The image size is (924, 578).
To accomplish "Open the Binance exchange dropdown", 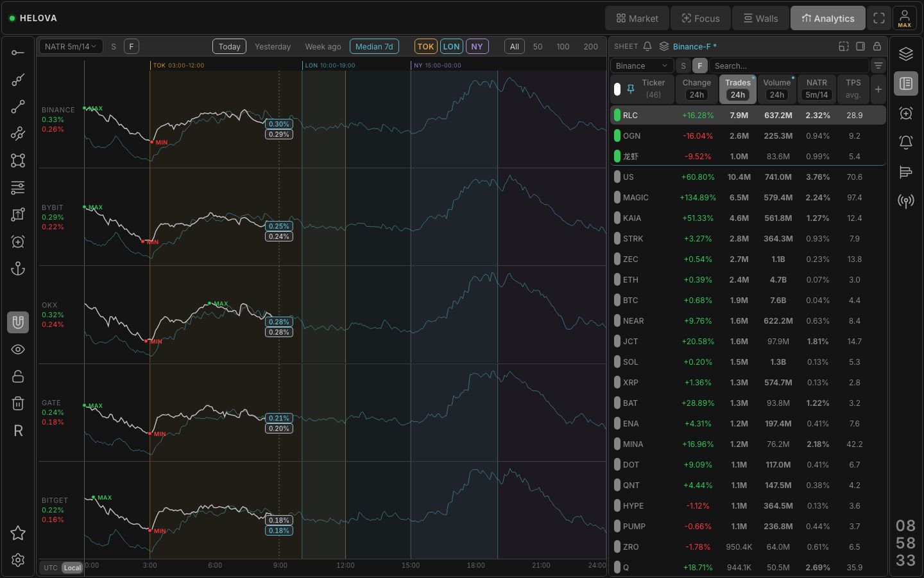I will [x=642, y=66].
